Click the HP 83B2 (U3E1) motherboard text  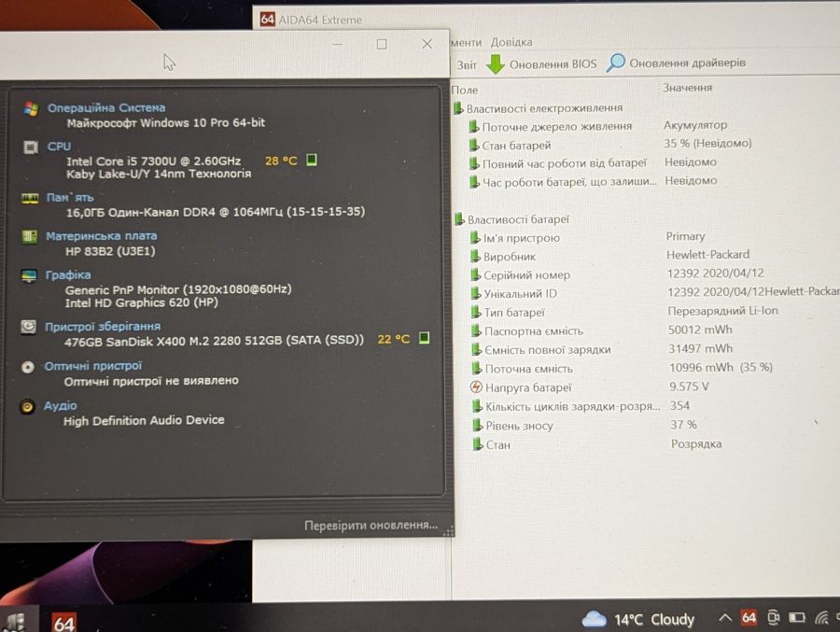click(110, 251)
